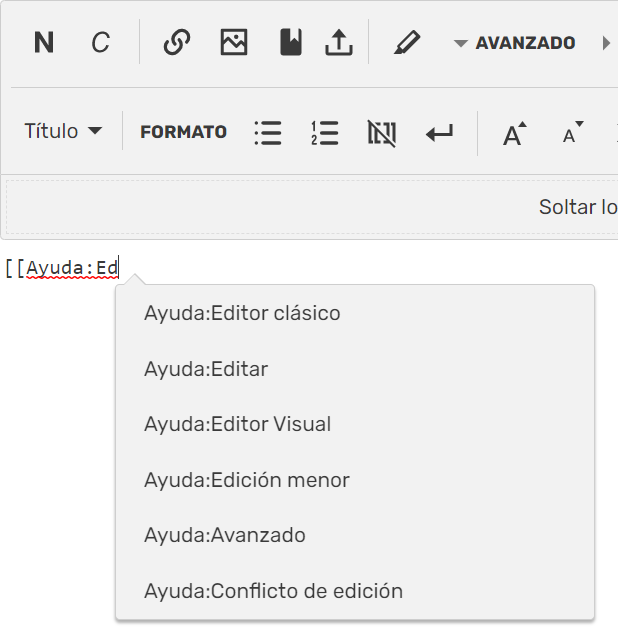The height and width of the screenshot is (635, 618).
Task: Insert a link using the chain icon
Action: tap(177, 43)
